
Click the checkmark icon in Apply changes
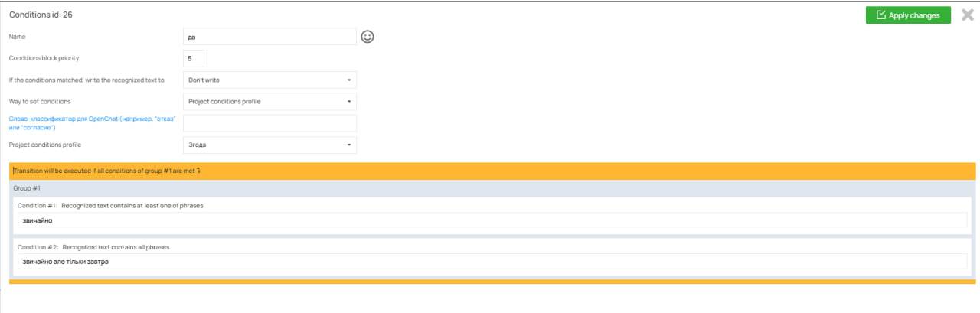(880, 15)
